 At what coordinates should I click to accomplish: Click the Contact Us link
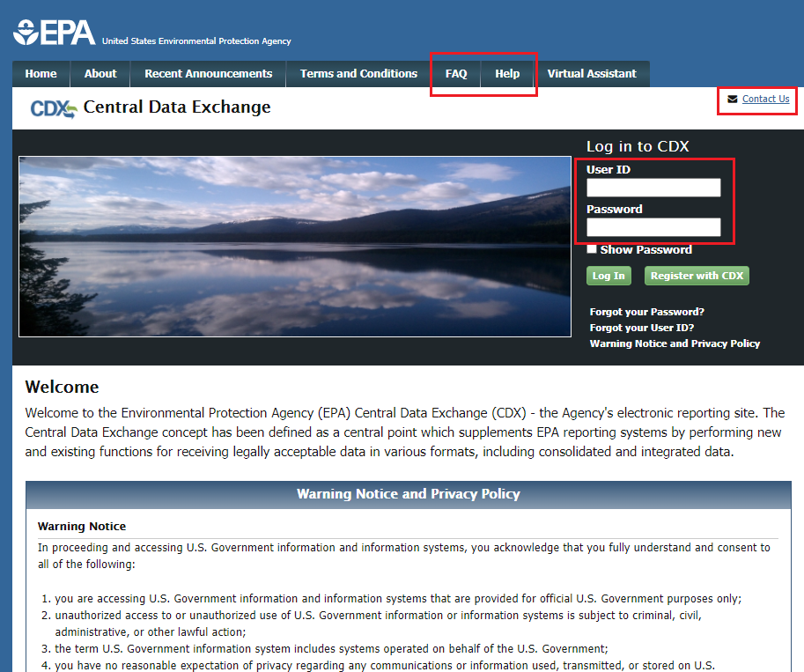click(765, 99)
